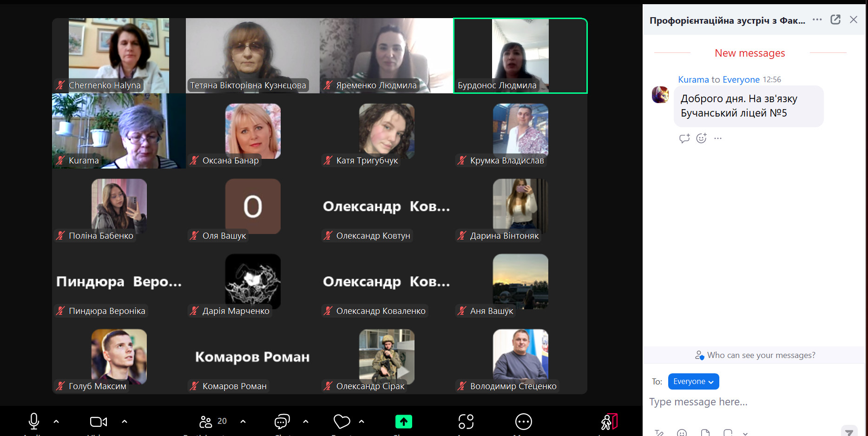Click muted mic icon beside Оксана Банар
The image size is (868, 436).
pyautogui.click(x=194, y=160)
